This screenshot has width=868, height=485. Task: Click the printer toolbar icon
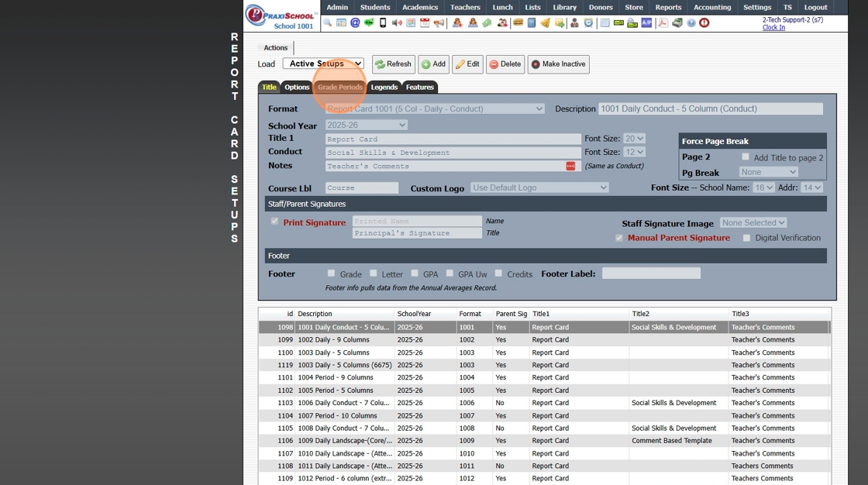tap(632, 22)
